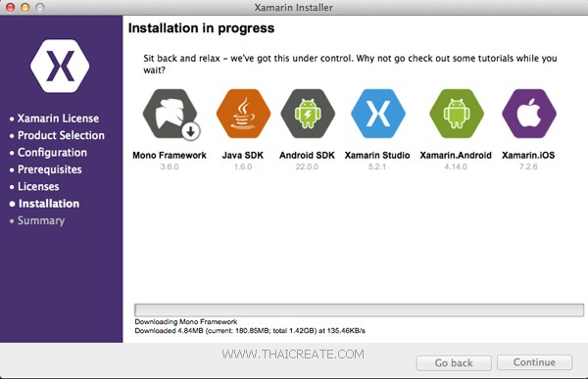This screenshot has width=588, height=379.
Task: Click the Android SDK dark hexagon icon
Action: tap(308, 114)
